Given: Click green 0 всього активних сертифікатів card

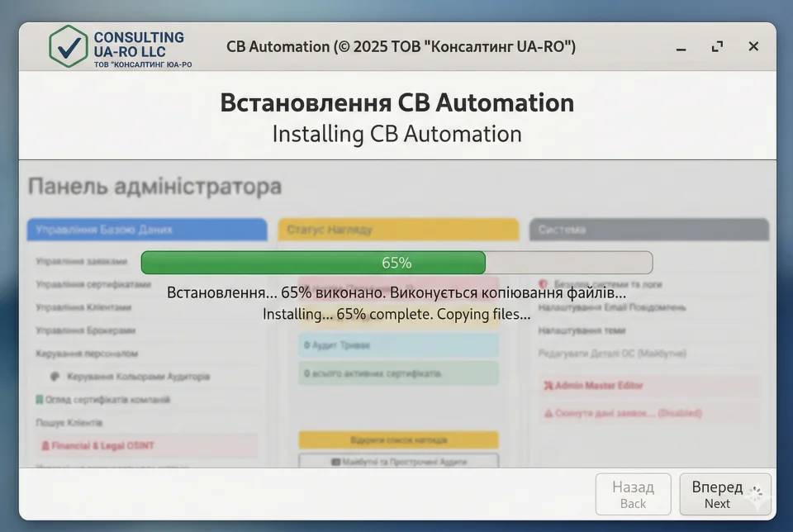Looking at the screenshot, I should click(x=398, y=373).
